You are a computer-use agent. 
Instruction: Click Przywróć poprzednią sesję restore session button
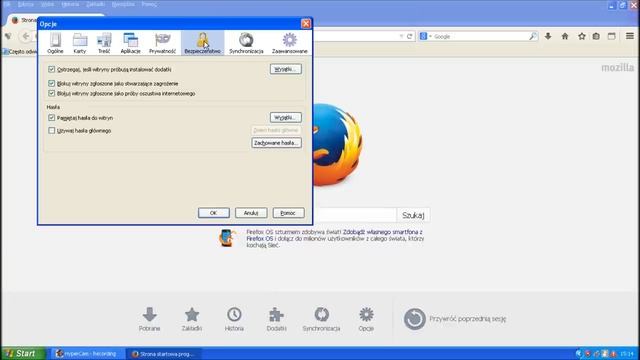tap(455, 319)
